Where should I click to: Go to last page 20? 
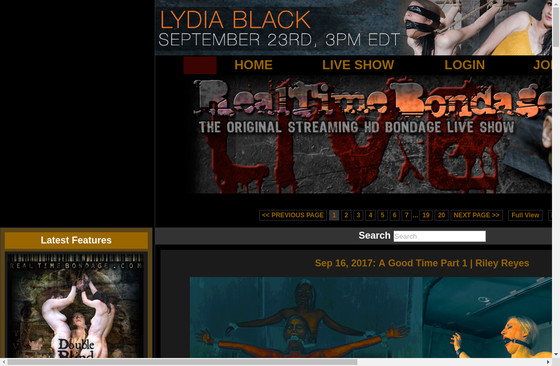(441, 215)
